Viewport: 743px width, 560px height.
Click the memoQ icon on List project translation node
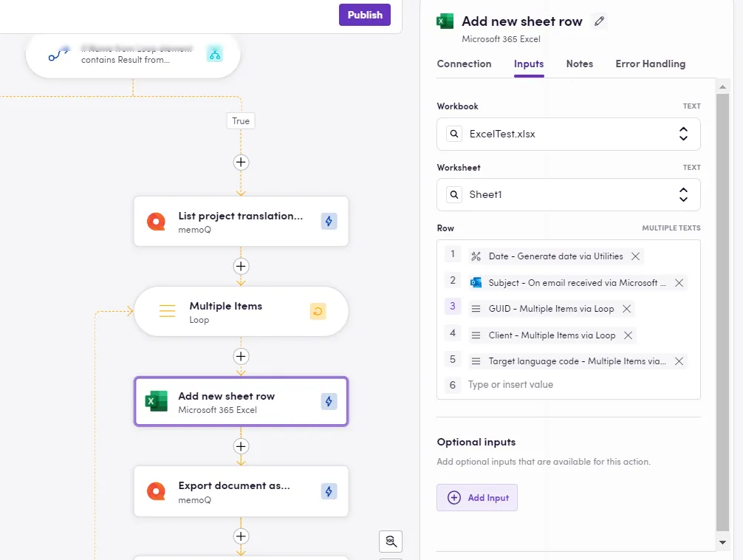(x=156, y=221)
